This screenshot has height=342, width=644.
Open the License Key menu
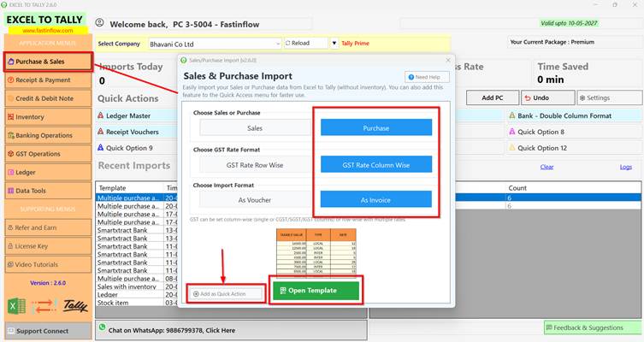pos(48,246)
